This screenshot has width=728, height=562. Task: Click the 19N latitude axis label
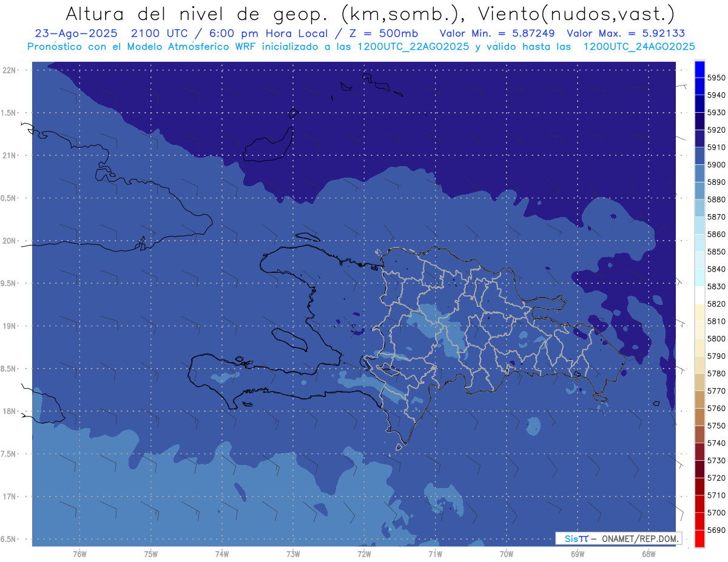click(x=8, y=326)
